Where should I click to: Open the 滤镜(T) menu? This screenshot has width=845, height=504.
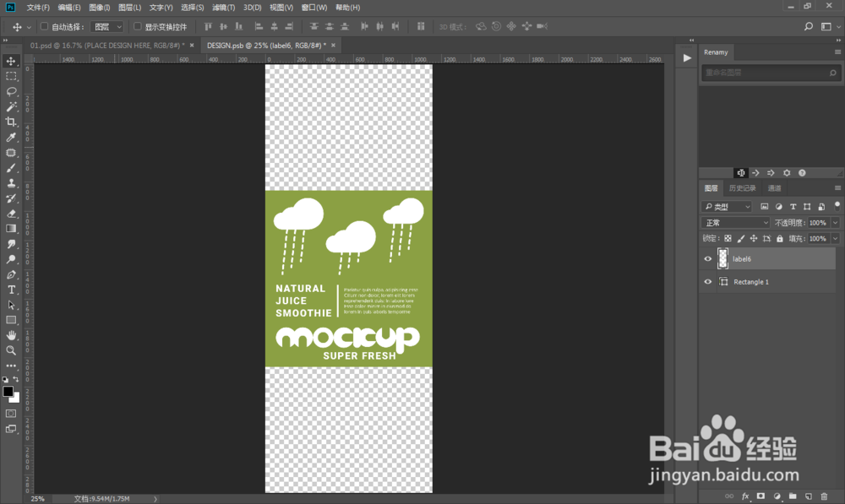223,8
